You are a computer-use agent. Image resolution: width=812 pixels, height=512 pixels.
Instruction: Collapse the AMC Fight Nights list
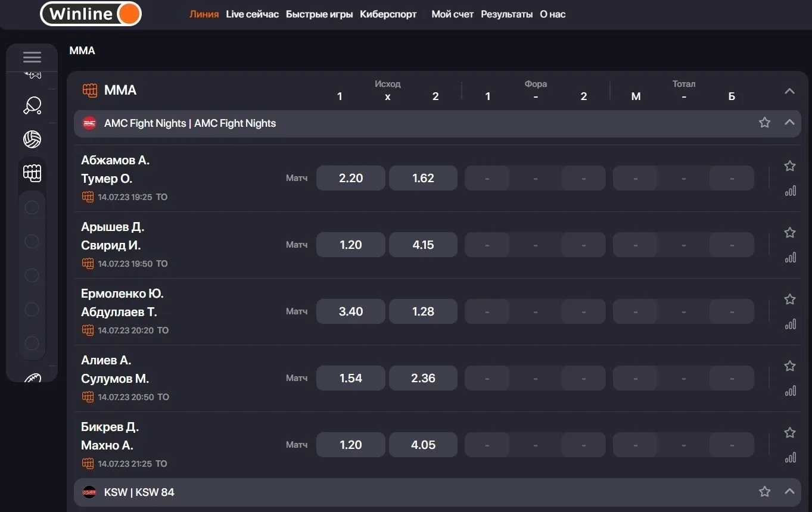click(789, 123)
